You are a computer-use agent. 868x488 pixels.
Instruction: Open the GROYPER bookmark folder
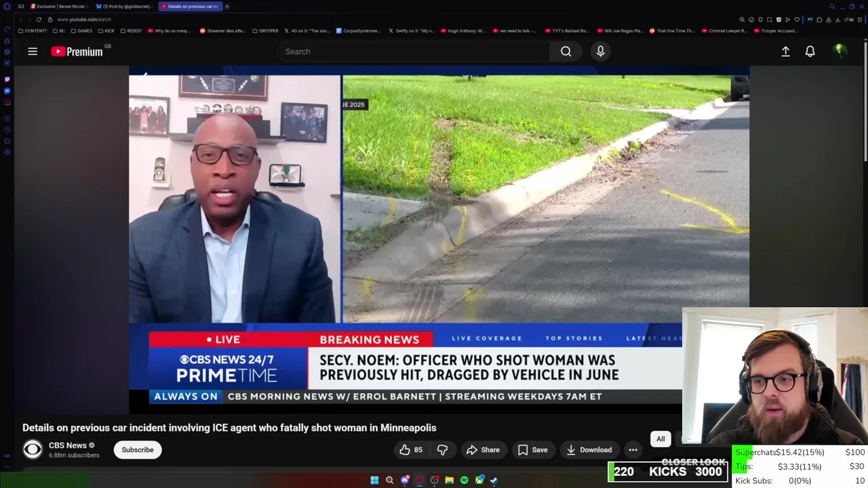pyautogui.click(x=265, y=30)
